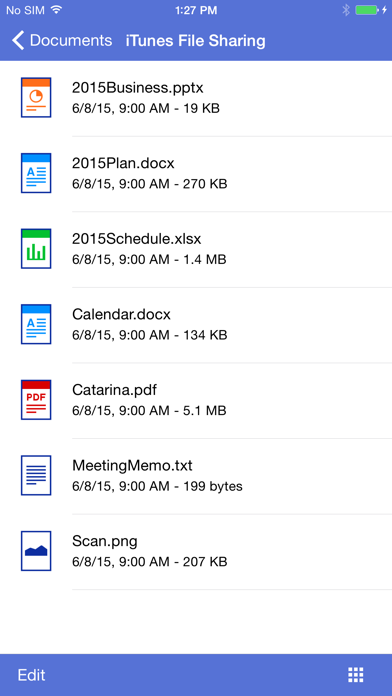
Task: Tap the iTunes File Sharing title
Action: 195,40
